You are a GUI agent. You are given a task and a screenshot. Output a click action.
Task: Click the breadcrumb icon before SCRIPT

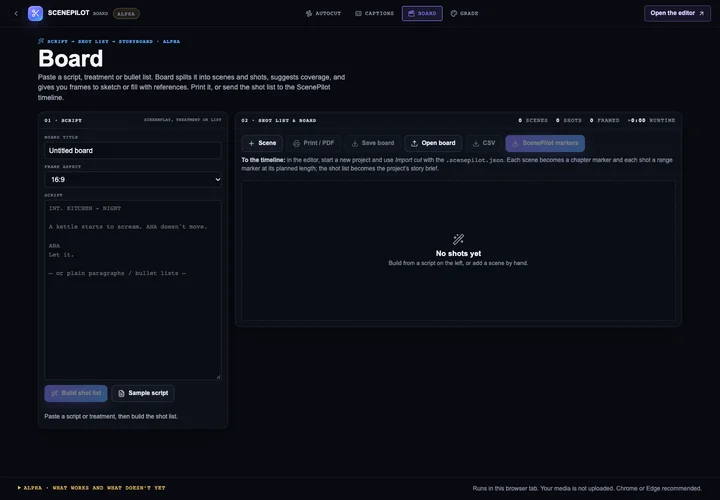pyautogui.click(x=41, y=41)
